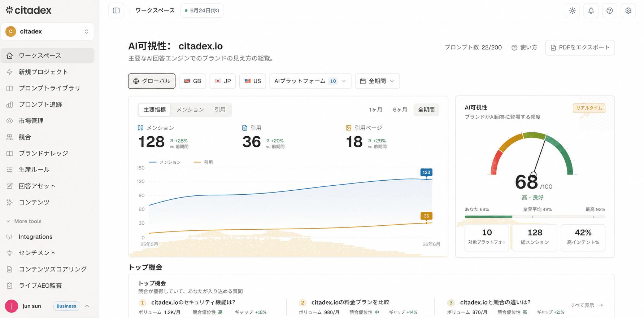Set chart range to 1ヶ月
Screen dimensions: 644x318
click(x=375, y=110)
